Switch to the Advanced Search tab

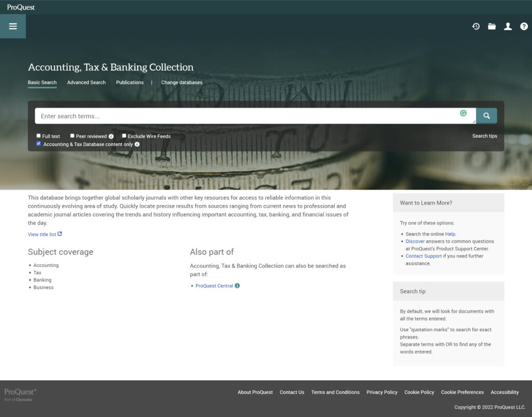point(86,83)
